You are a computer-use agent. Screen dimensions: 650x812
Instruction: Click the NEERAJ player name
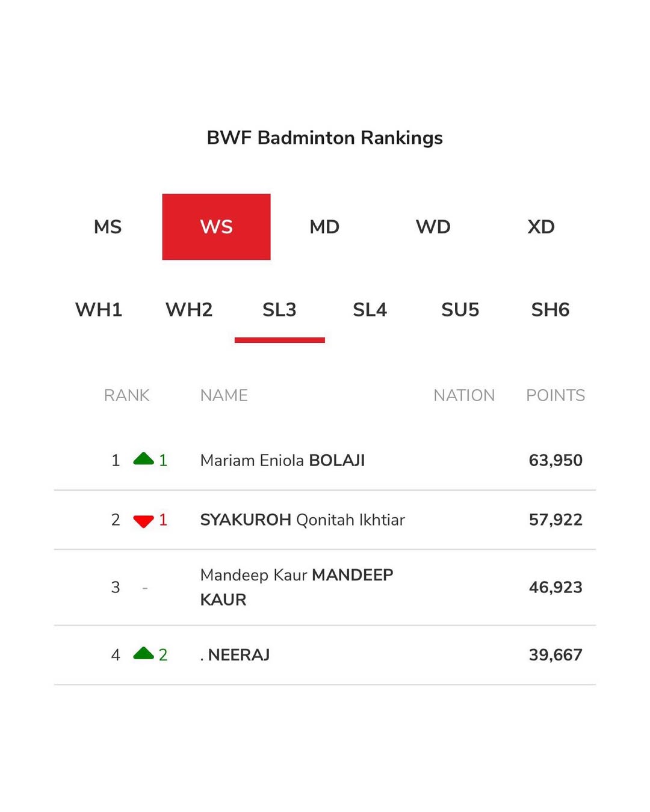tap(238, 655)
